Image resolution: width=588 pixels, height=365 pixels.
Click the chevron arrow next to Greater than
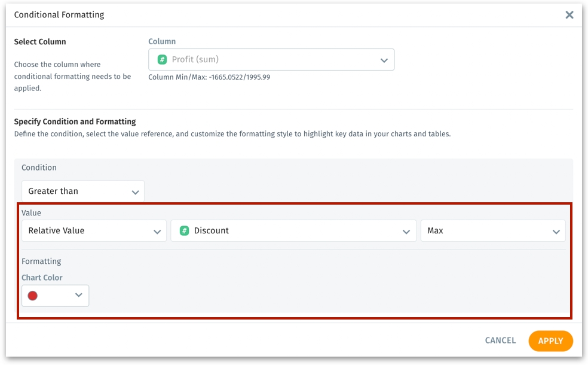point(135,192)
